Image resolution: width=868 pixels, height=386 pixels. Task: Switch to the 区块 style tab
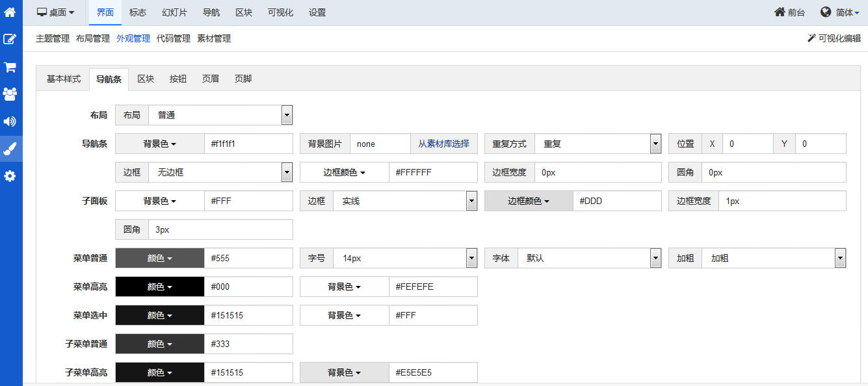[146, 79]
